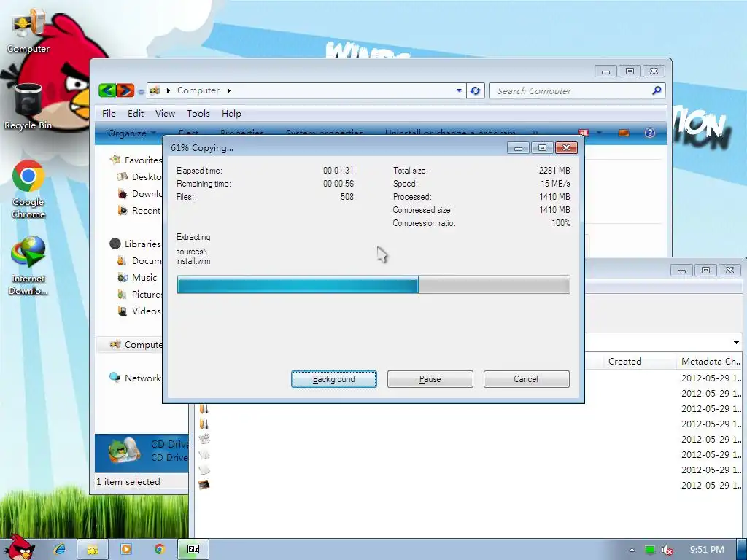Show hidden tray icons arrow
Image resolution: width=747 pixels, height=560 pixels.
point(632,550)
